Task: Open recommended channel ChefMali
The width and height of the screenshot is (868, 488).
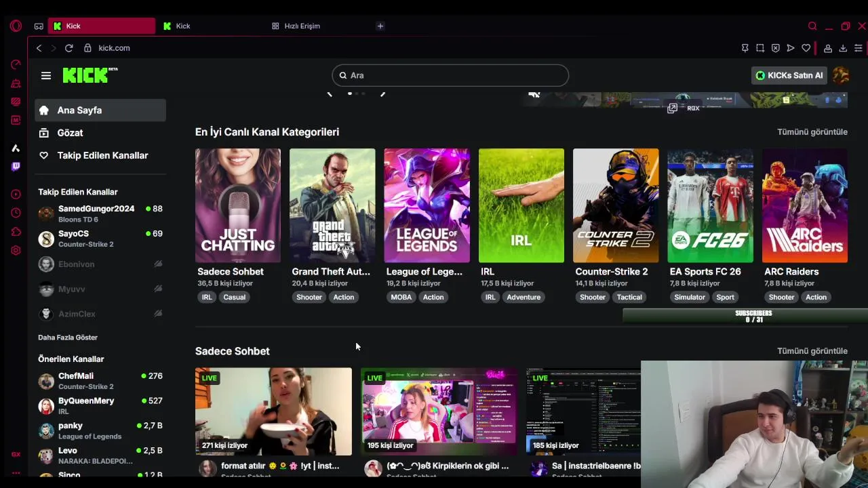Action: pyautogui.click(x=100, y=381)
